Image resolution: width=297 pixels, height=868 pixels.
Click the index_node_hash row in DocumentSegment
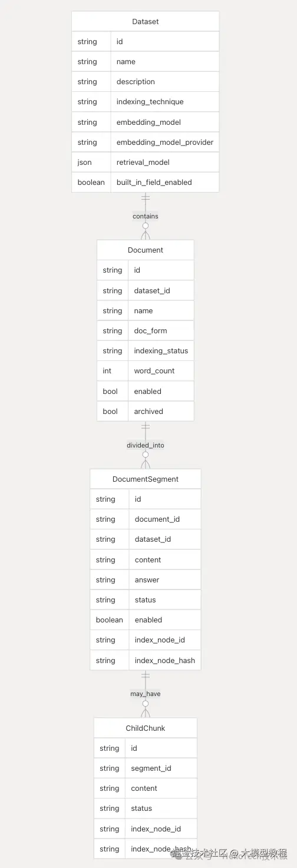[x=146, y=660]
